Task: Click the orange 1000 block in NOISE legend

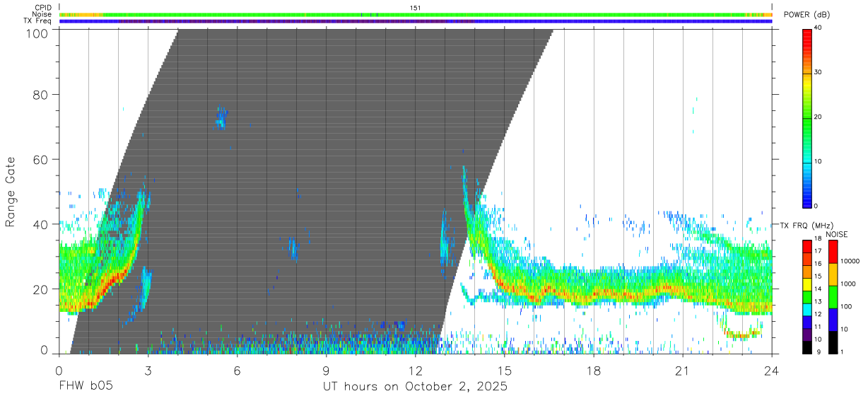Action: point(833,274)
